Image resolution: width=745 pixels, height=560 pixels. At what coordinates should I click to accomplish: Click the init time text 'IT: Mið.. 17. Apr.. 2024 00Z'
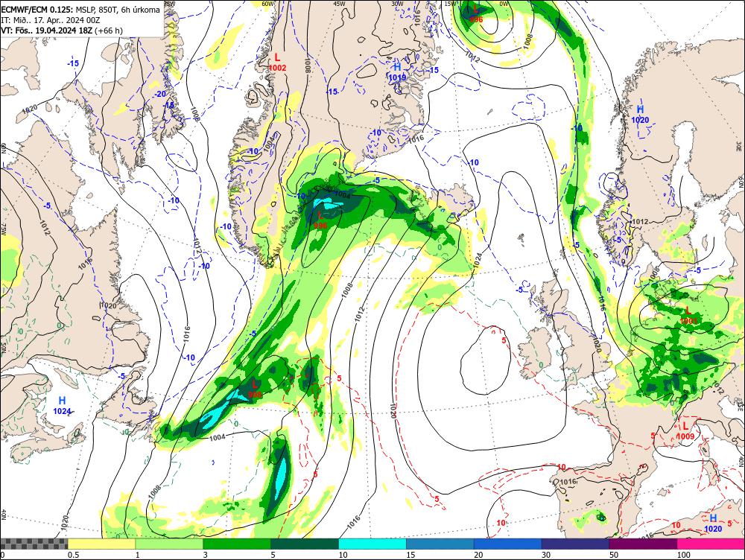coord(51,20)
